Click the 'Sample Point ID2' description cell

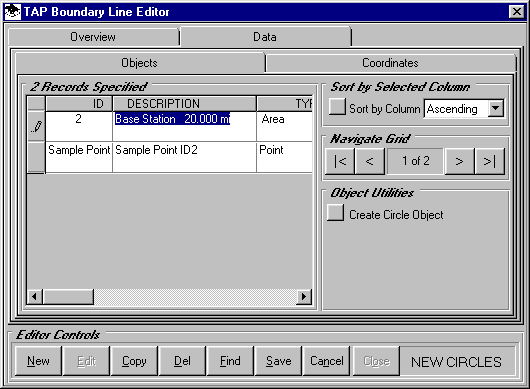(185, 157)
